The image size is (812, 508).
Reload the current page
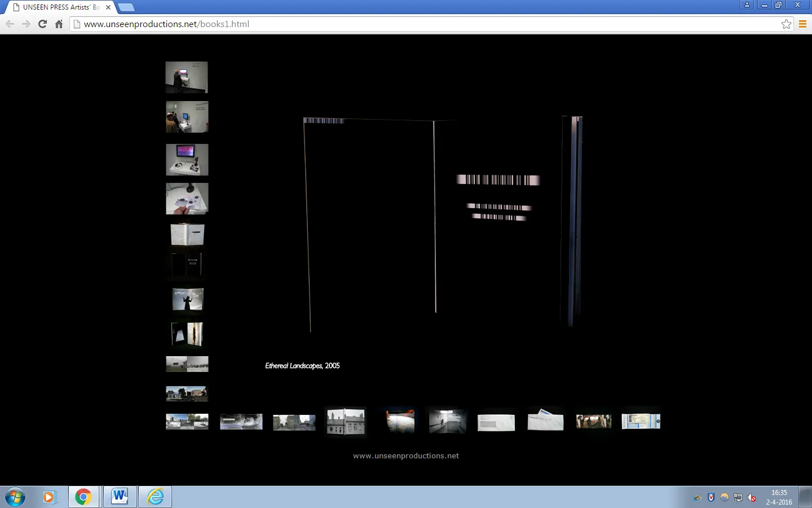point(42,24)
